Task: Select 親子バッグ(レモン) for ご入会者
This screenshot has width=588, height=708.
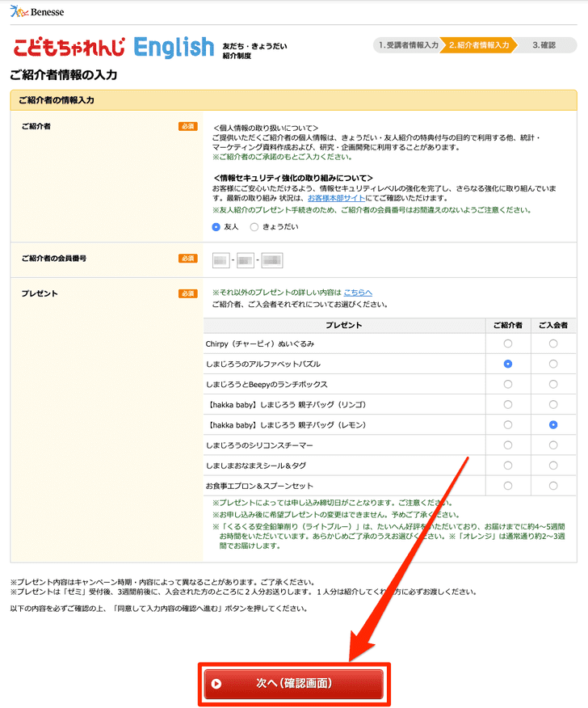Action: tap(553, 425)
